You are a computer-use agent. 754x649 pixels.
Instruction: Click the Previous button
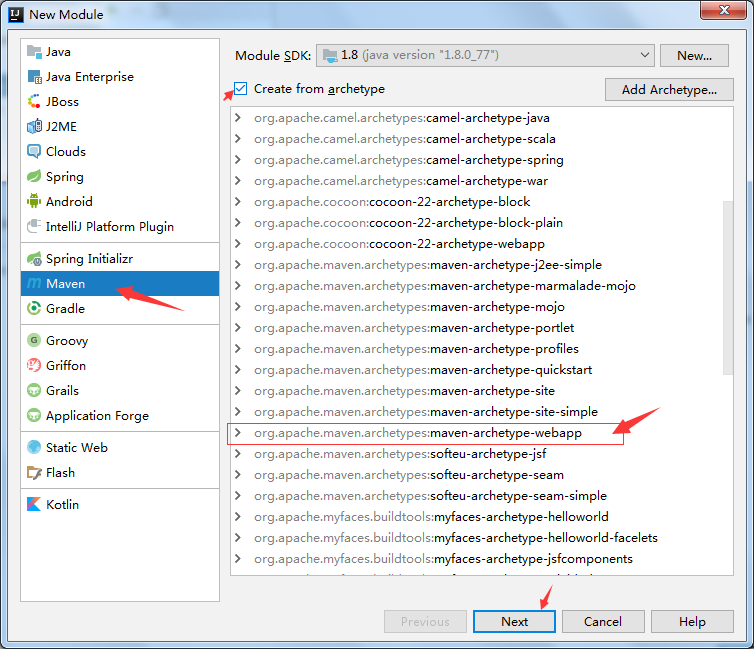[x=425, y=622]
